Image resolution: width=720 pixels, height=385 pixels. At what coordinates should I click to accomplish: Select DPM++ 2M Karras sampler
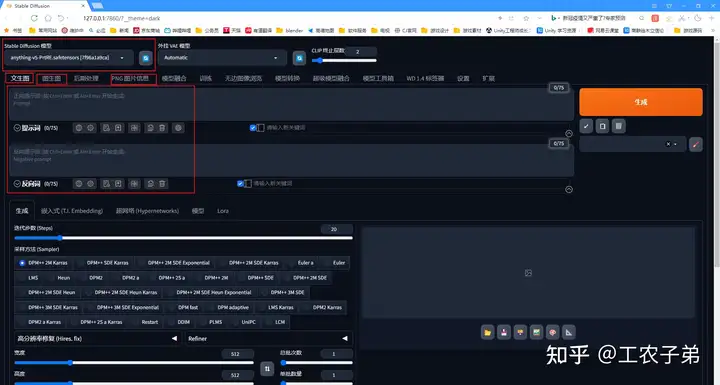pyautogui.click(x=44, y=263)
